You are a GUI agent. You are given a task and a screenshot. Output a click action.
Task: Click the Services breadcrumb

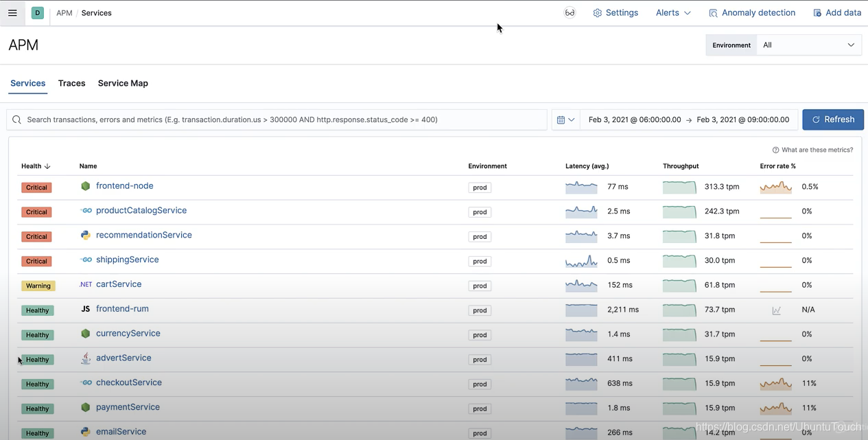pos(96,13)
